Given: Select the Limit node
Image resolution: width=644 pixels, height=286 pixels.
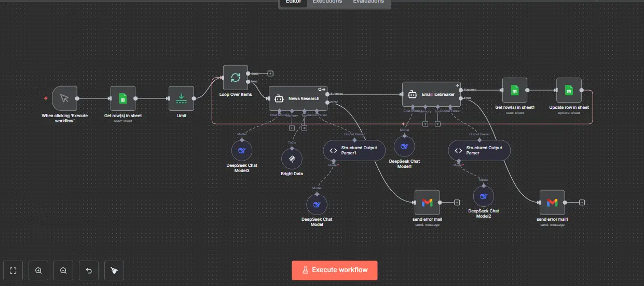Looking at the screenshot, I should click(x=181, y=98).
